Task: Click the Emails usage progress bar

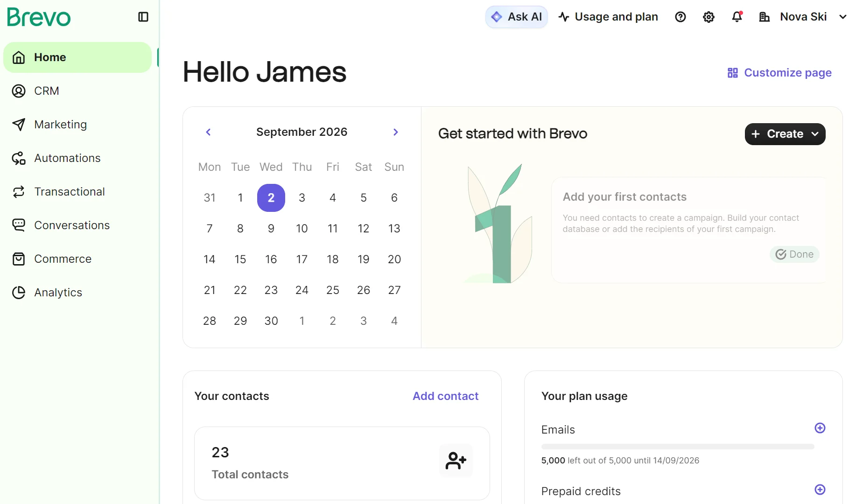Action: pyautogui.click(x=678, y=447)
